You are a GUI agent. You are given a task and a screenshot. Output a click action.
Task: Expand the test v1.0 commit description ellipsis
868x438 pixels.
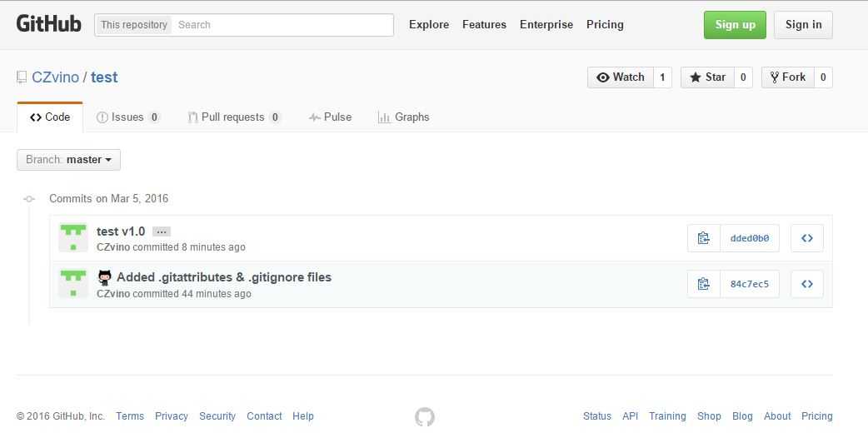pos(162,231)
